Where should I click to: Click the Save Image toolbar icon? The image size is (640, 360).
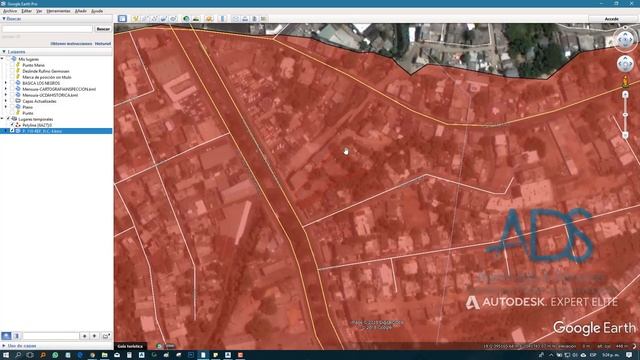(254, 19)
